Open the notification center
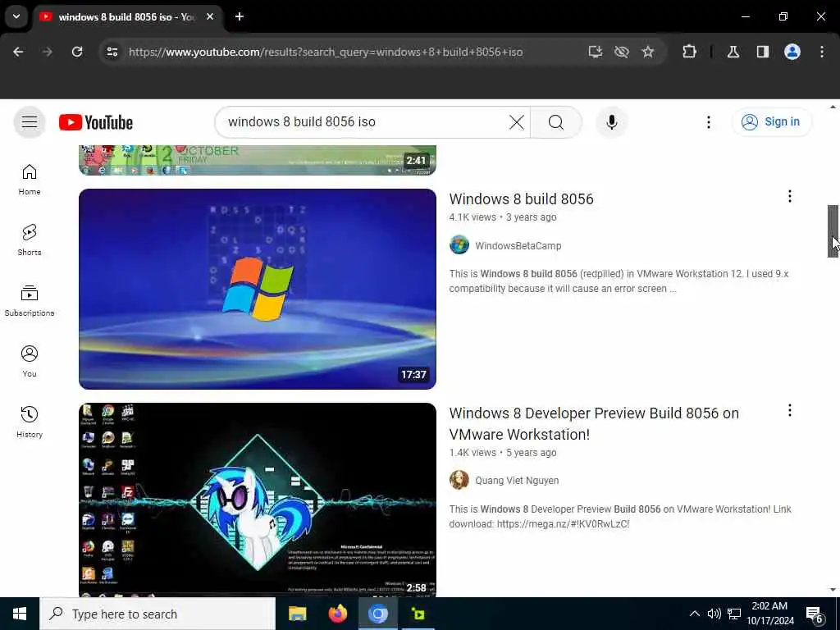Image resolution: width=840 pixels, height=630 pixels. coord(814,614)
